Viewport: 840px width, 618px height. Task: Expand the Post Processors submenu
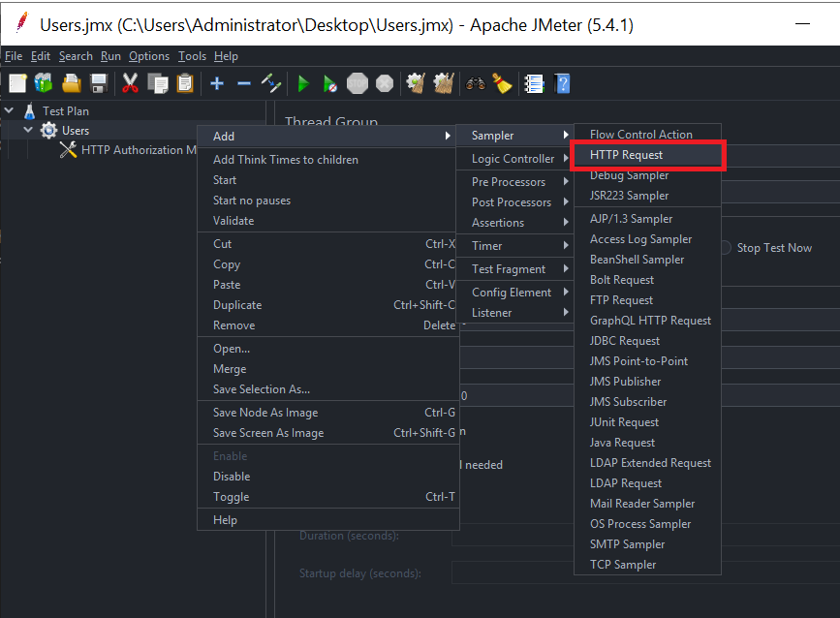point(514,202)
